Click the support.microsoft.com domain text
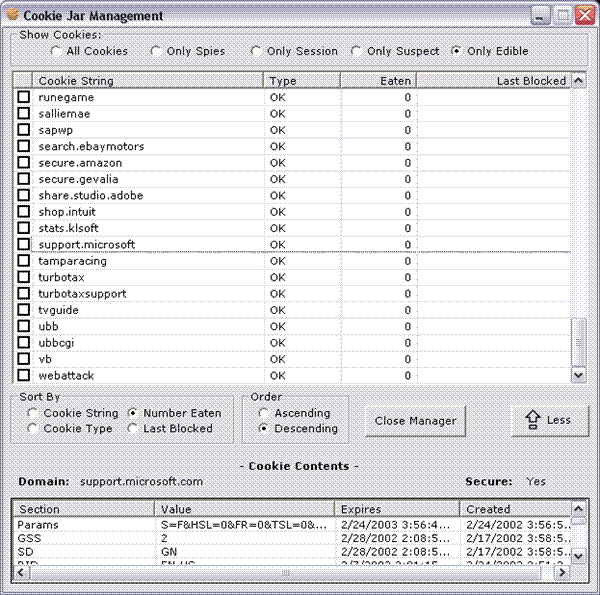The height and width of the screenshot is (595, 600). click(x=141, y=481)
